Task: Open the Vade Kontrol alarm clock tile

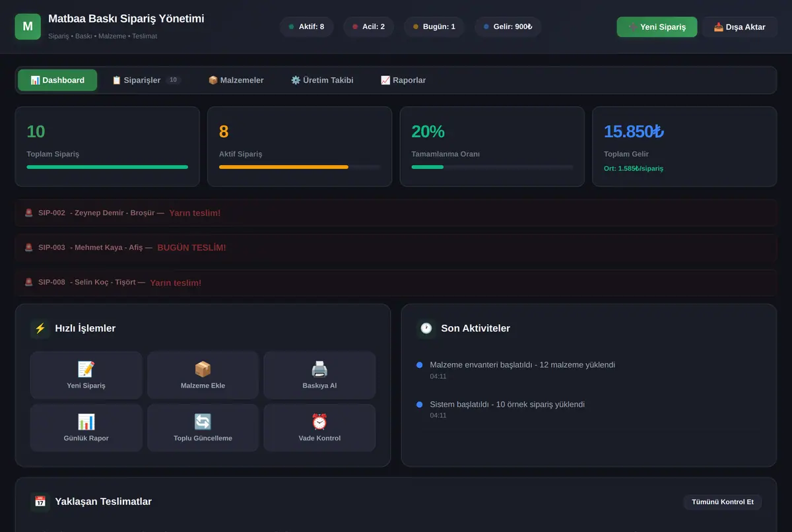Action: coord(319,428)
